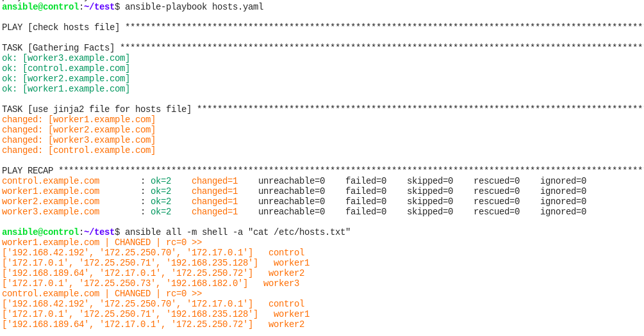Click the control.example.com | CHANGED | rc=0 line
This screenshot has width=644, height=336.
click(102, 294)
